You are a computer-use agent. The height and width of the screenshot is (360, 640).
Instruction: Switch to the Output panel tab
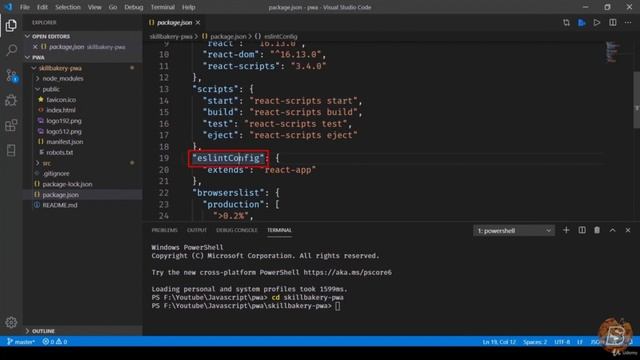[x=197, y=230]
